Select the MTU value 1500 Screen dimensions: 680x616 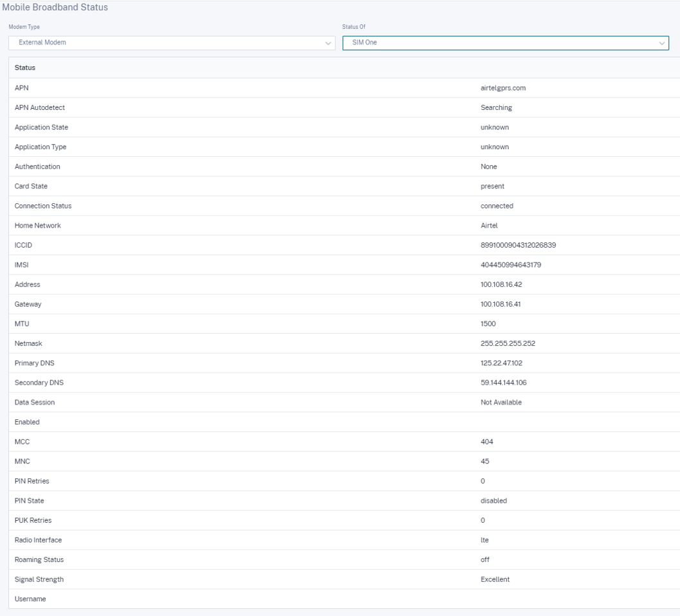click(488, 324)
